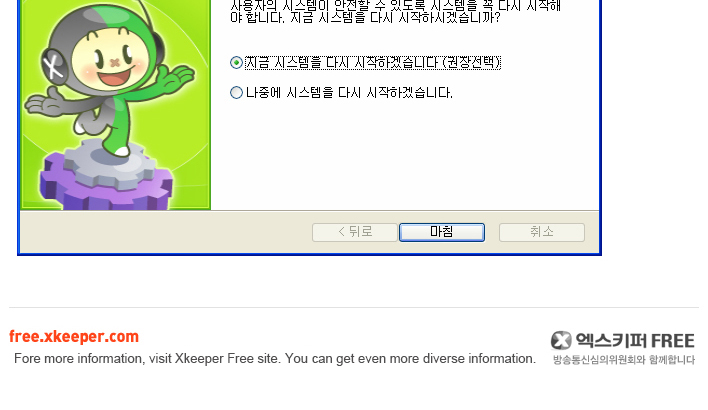Select the restart now radio button (권장선택)
This screenshot has height=410, width=708.
tap(236, 62)
